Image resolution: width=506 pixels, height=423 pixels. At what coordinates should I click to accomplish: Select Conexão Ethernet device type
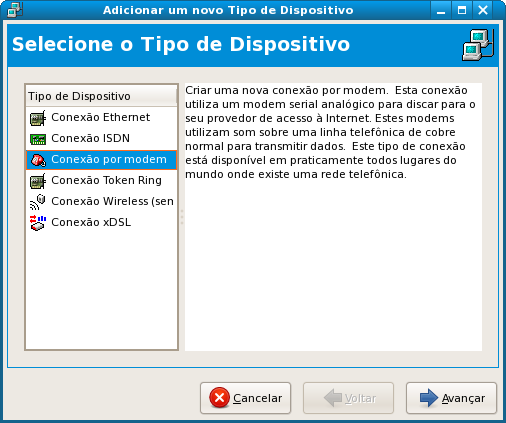point(101,118)
